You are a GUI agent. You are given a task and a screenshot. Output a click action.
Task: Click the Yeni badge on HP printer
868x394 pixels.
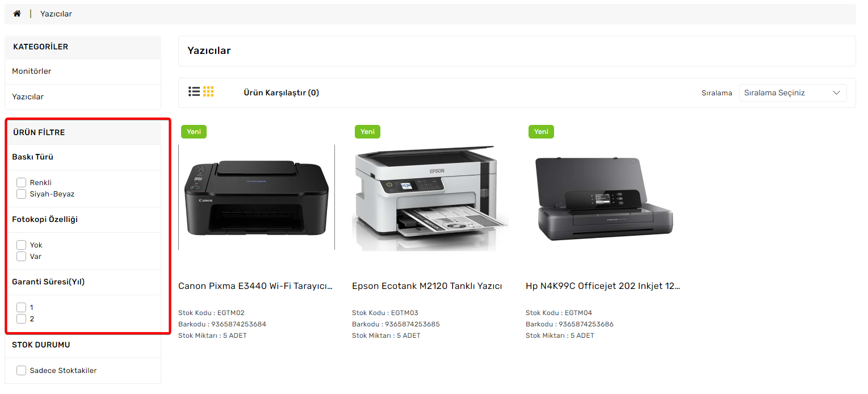pyautogui.click(x=541, y=132)
